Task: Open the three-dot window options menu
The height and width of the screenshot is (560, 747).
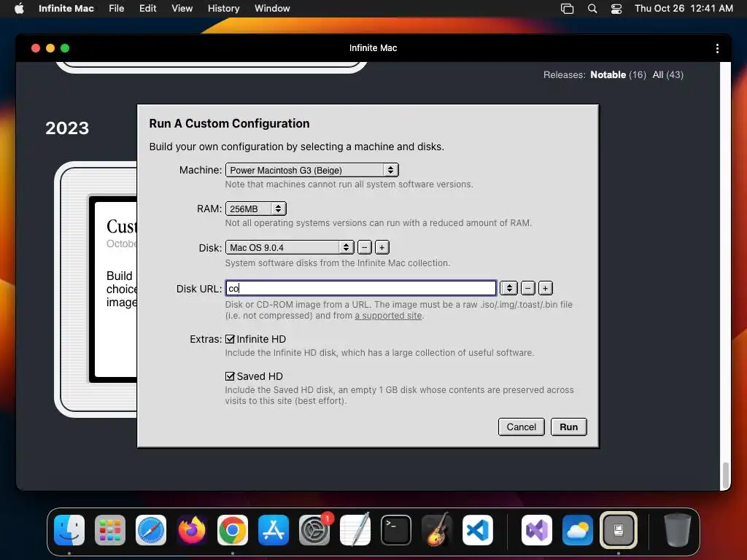Action: [x=717, y=48]
